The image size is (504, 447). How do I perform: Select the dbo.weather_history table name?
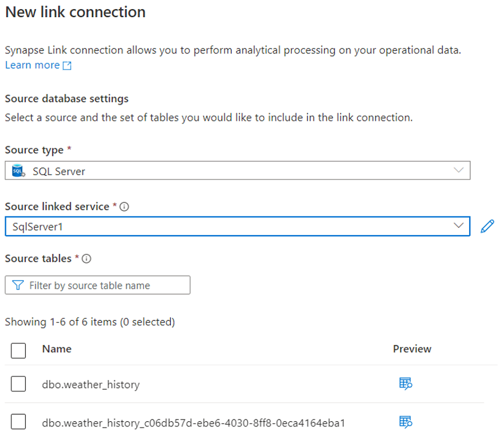[91, 384]
